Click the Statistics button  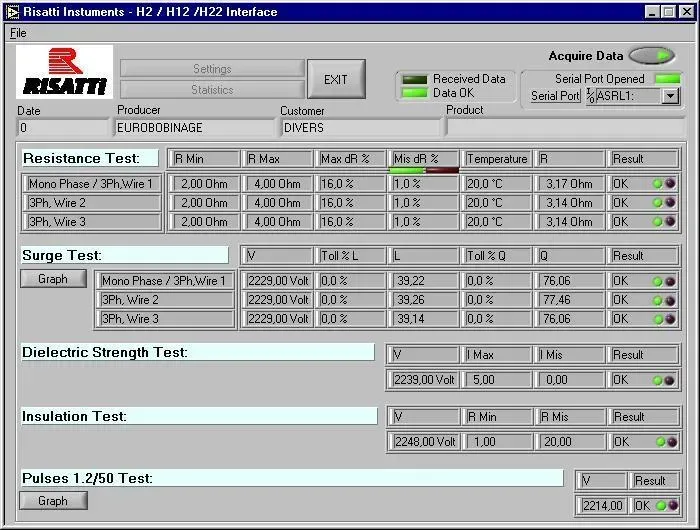212,90
